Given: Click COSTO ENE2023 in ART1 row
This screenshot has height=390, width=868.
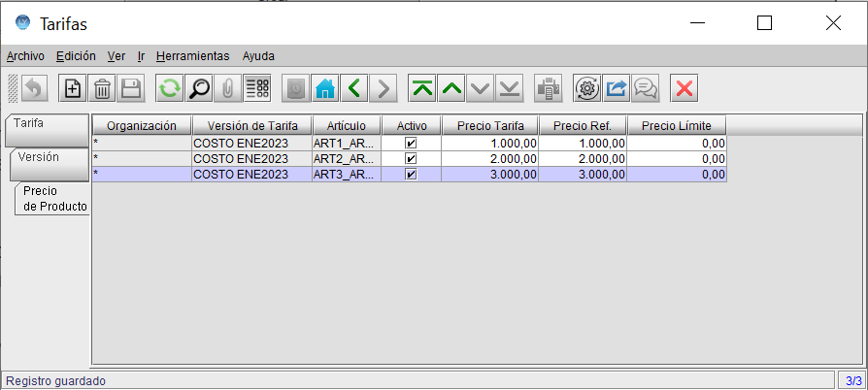Looking at the screenshot, I should click(251, 144).
